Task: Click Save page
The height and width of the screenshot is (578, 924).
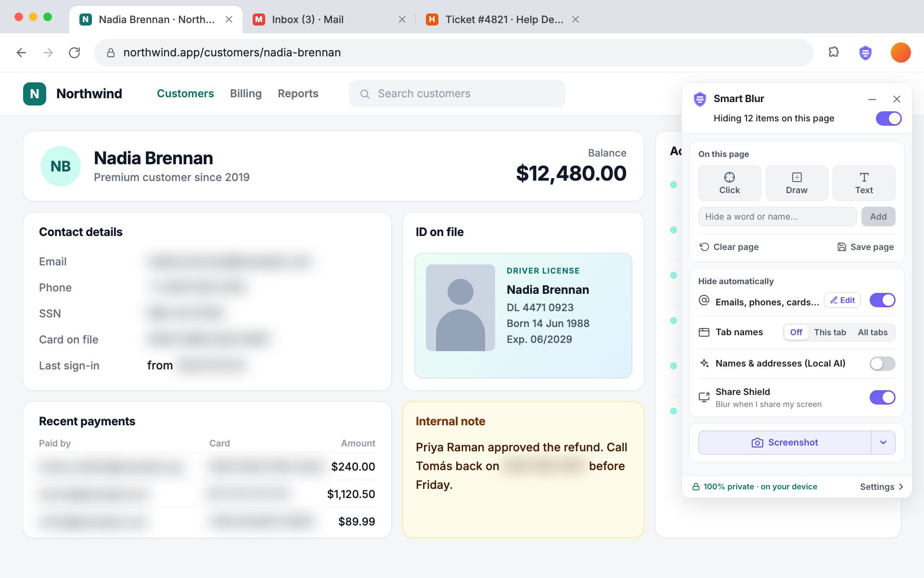Action: (x=865, y=247)
